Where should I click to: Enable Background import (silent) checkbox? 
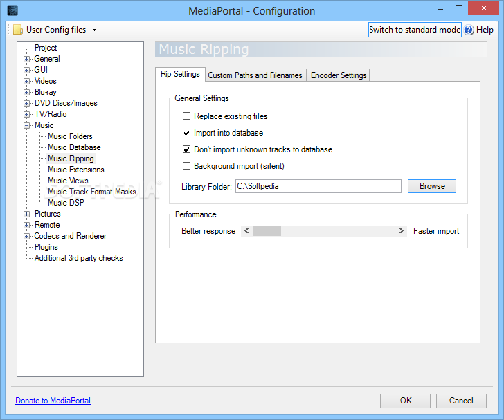coord(186,166)
